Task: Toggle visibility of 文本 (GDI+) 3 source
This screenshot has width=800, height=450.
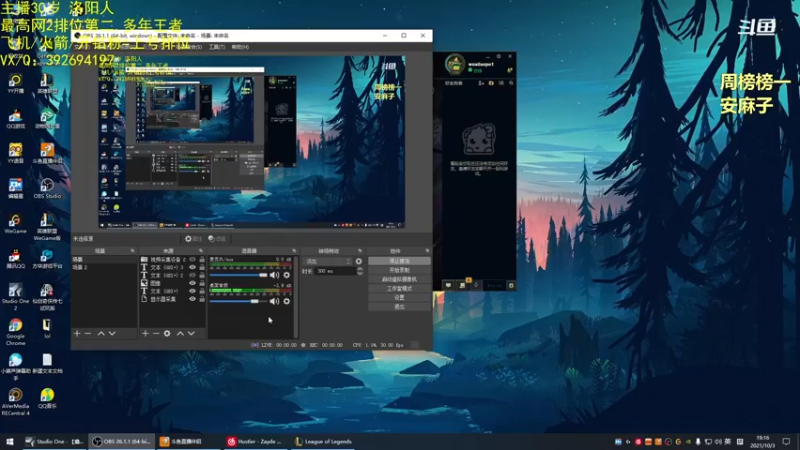Action: [192, 267]
